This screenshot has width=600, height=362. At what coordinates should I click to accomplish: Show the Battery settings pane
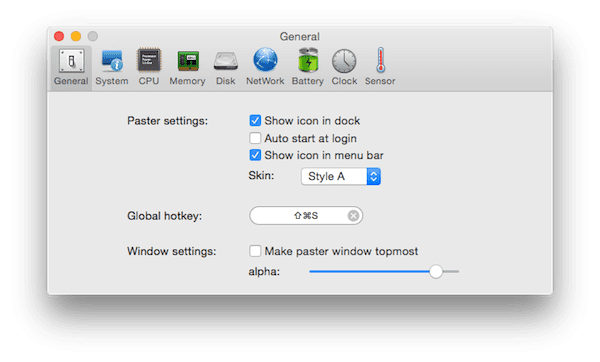308,67
